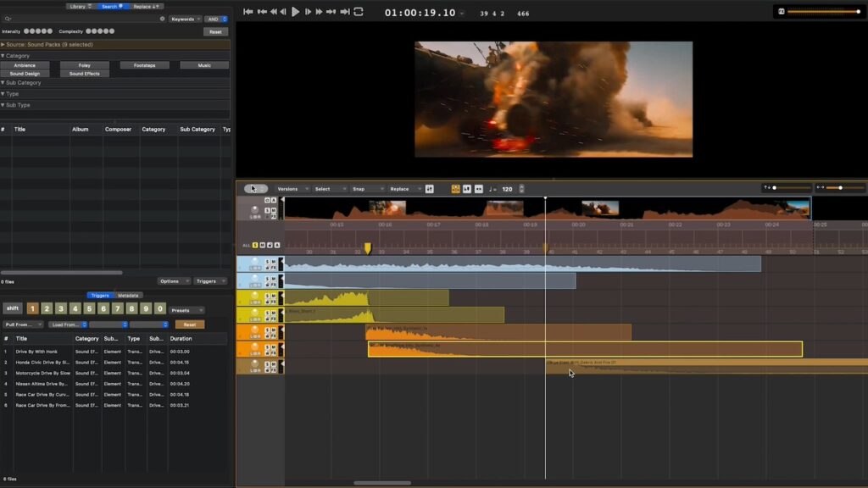Toggle the loop playback icon
The width and height of the screenshot is (868, 488).
359,12
